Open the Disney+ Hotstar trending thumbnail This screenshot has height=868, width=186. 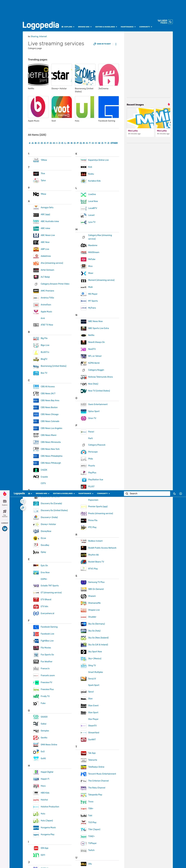[x=61, y=75]
